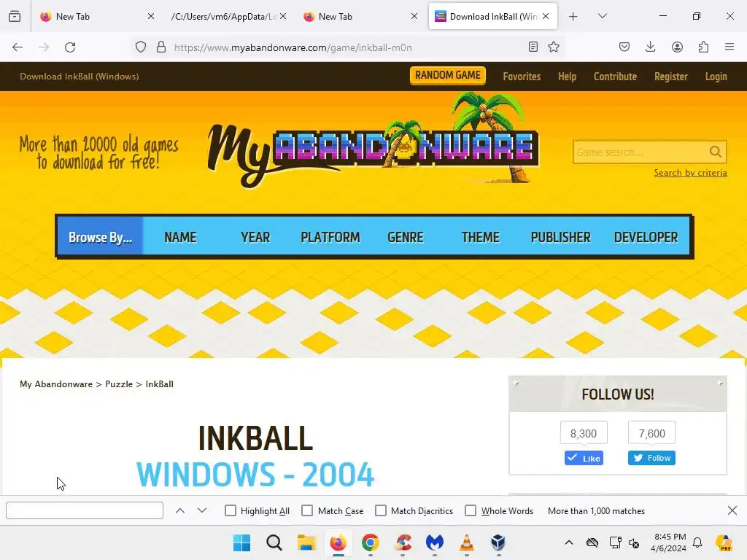Close the Download InkBall tab

(x=546, y=16)
